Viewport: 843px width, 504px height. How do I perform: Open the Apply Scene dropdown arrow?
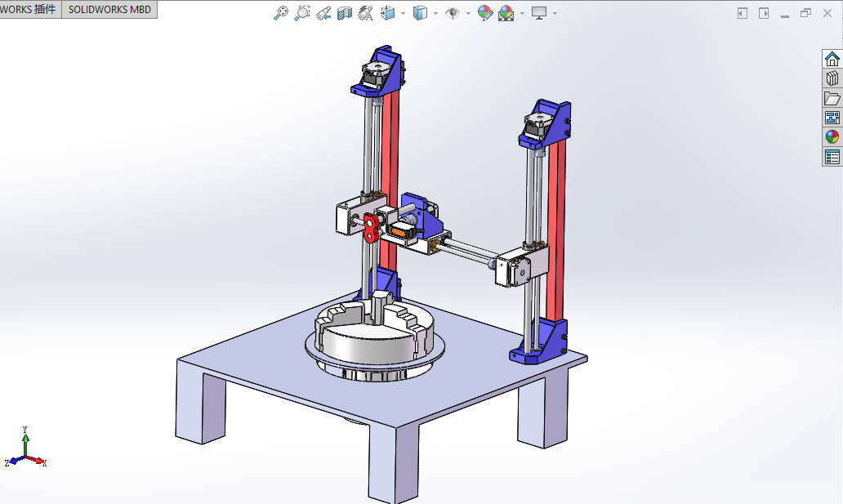[x=522, y=13]
